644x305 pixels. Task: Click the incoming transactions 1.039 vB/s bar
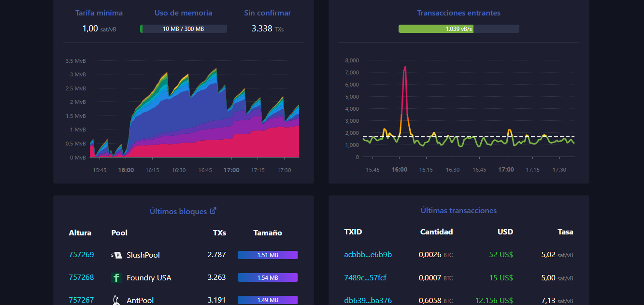pyautogui.click(x=458, y=29)
